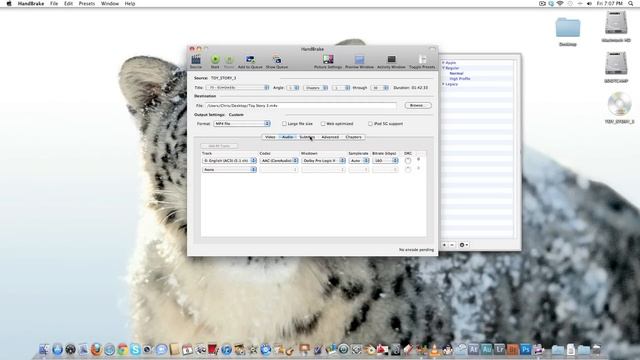The image size is (640, 360).
Task: Open the Angle dropdown
Action: (293, 88)
